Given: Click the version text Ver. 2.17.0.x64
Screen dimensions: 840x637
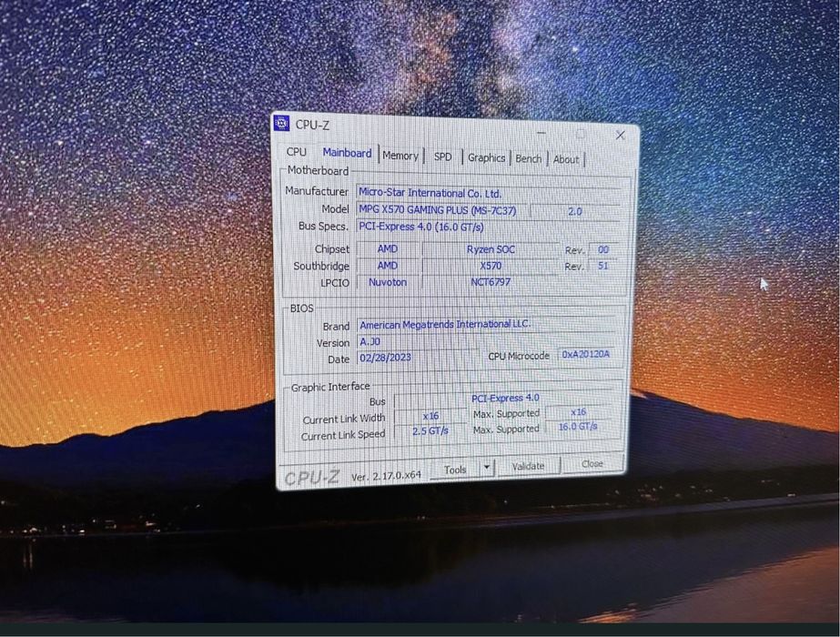Looking at the screenshot, I should pos(386,476).
